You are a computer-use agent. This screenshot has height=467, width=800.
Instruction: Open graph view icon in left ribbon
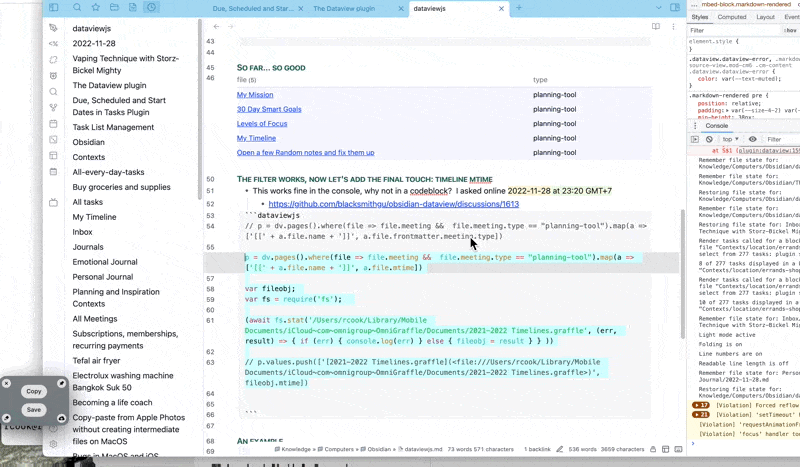point(53,108)
